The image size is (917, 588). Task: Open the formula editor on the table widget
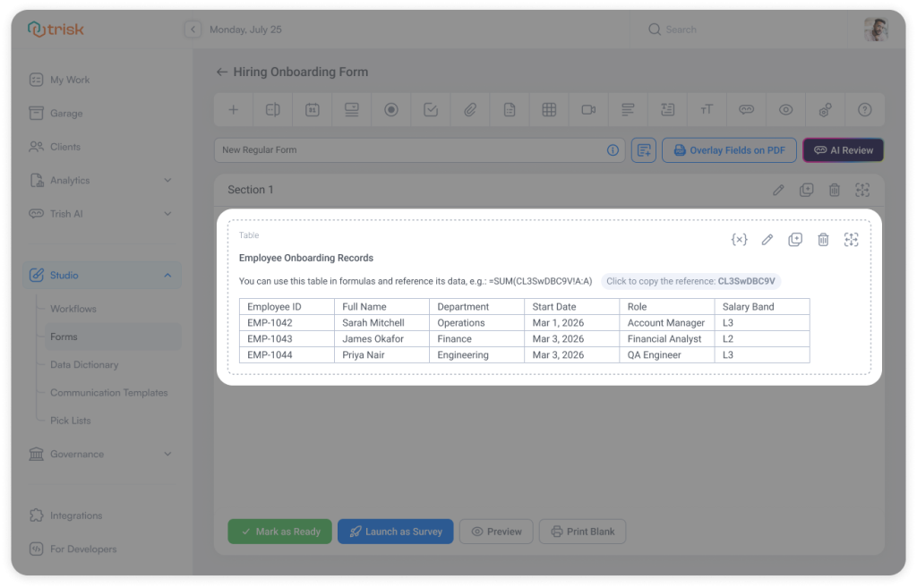click(x=739, y=239)
